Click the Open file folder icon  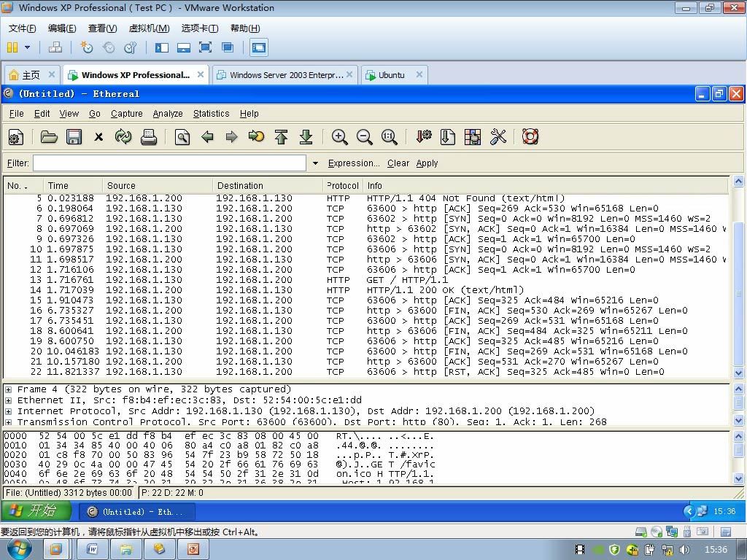coord(49,137)
